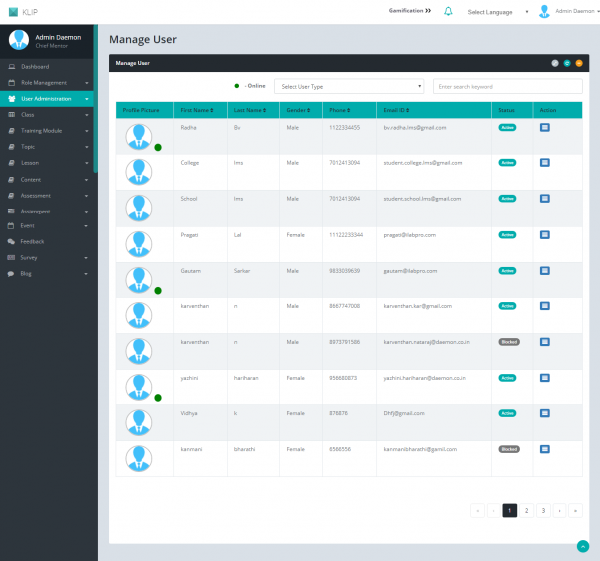The image size is (600, 561).
Task: Click the notification bell icon
Action: pos(448,11)
